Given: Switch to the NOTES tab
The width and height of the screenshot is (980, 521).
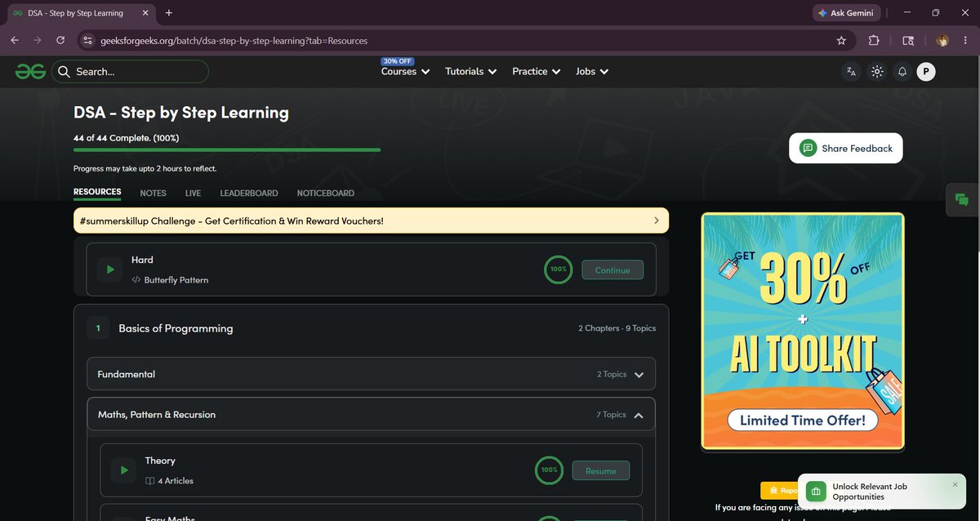Looking at the screenshot, I should pos(153,194).
